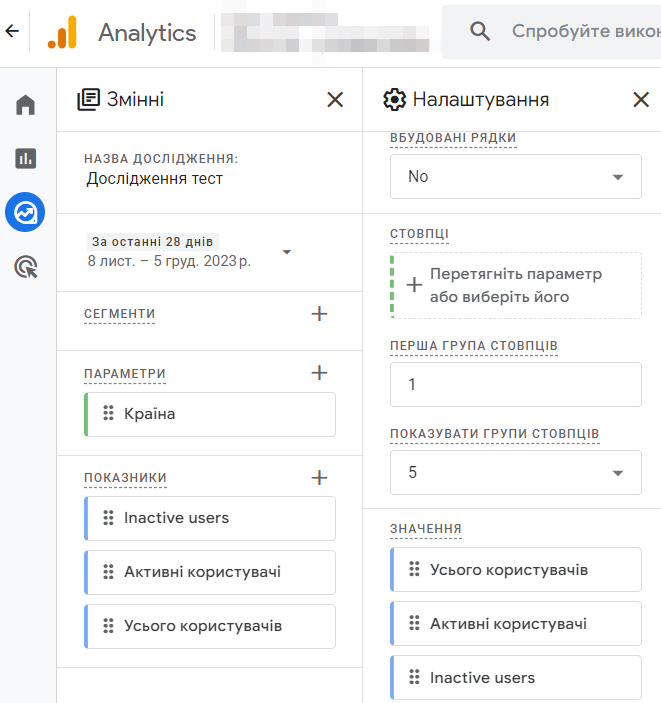This screenshot has width=661, height=703.
Task: Open the Home icon in sidebar
Action: (x=25, y=105)
